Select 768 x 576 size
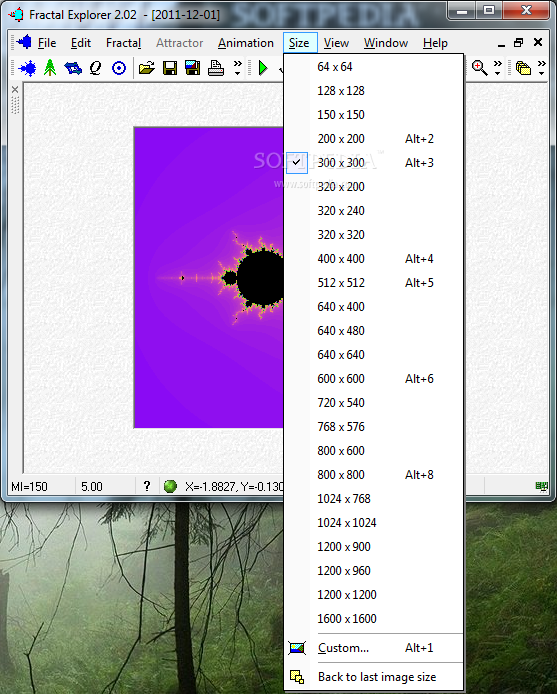The image size is (557, 694). tap(374, 427)
